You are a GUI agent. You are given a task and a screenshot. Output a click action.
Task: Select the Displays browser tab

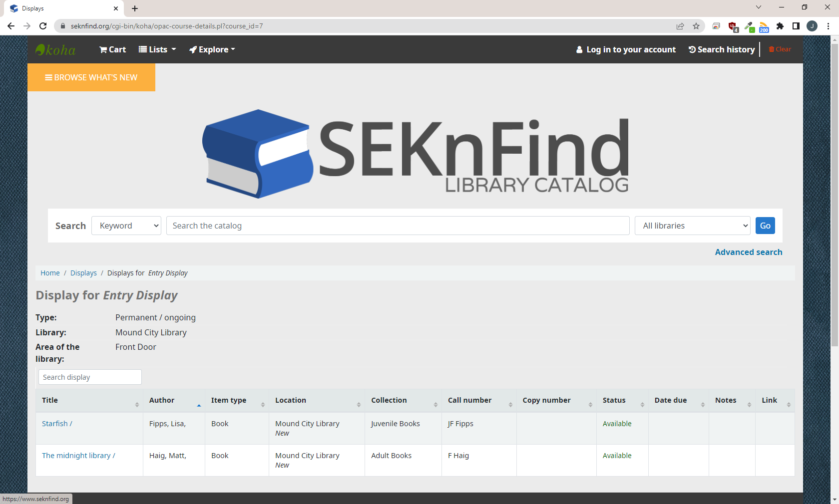point(64,8)
